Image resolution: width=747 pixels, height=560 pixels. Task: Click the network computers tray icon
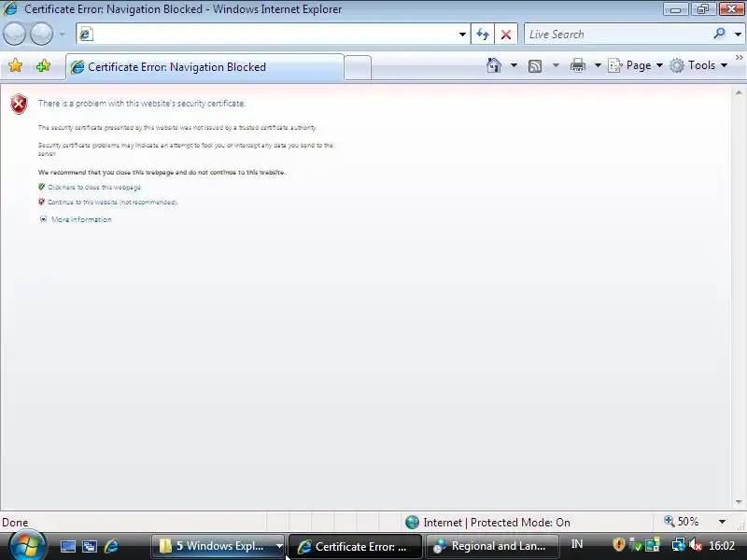pos(679,544)
